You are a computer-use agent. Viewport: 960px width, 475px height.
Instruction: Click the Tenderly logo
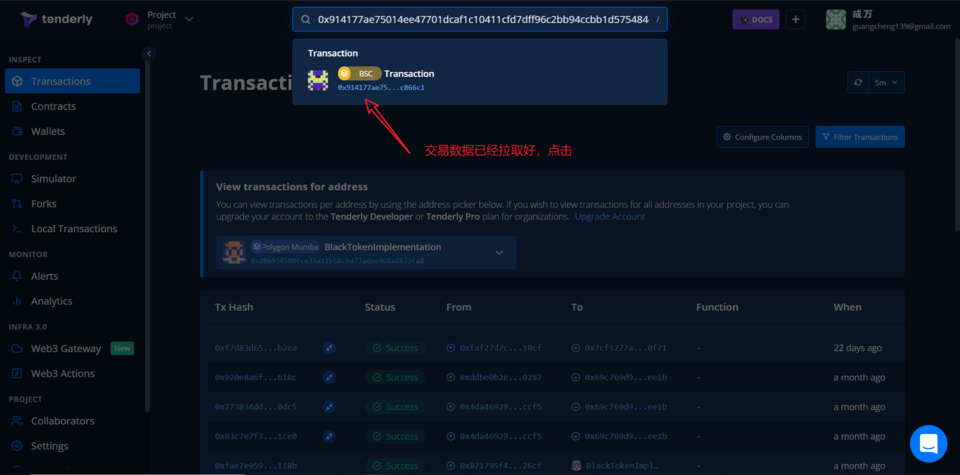(x=56, y=19)
